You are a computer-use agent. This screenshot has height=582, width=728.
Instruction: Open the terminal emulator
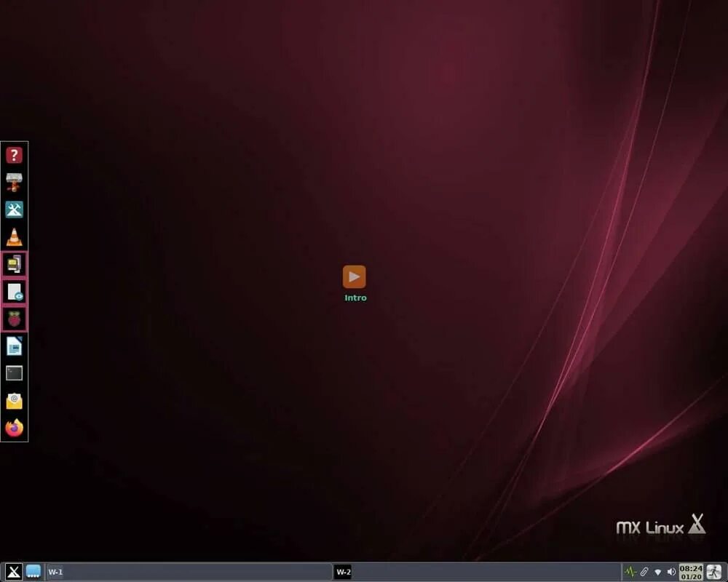13,373
